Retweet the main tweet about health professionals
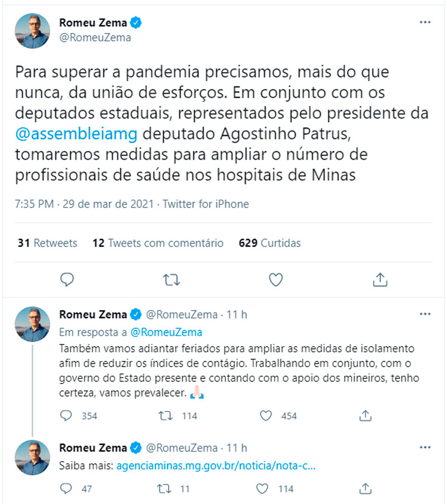This screenshot has width=447, height=504. point(171,279)
